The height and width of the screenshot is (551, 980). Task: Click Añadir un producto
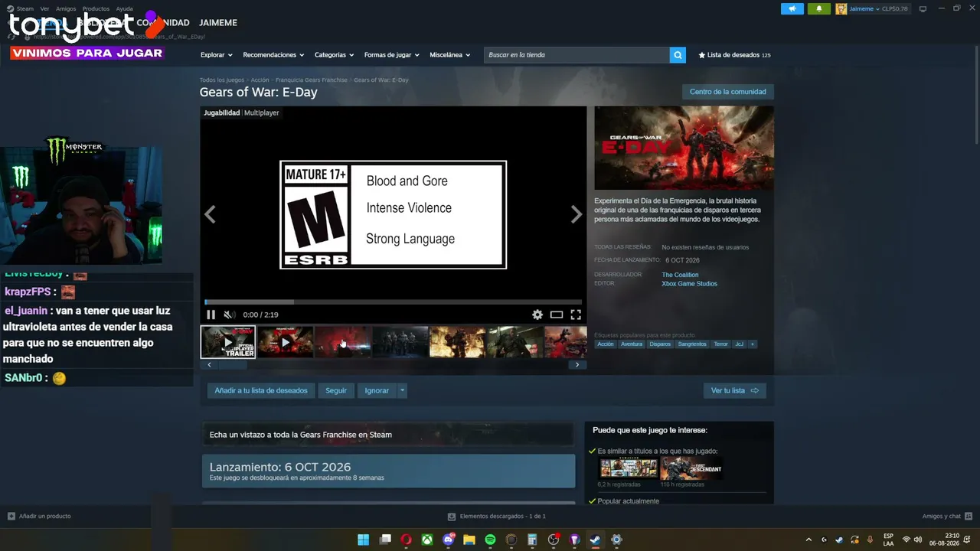click(39, 517)
